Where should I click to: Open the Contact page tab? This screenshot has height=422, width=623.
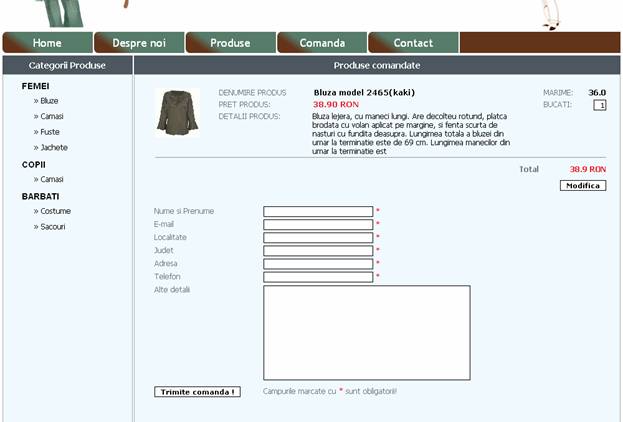coord(413,43)
